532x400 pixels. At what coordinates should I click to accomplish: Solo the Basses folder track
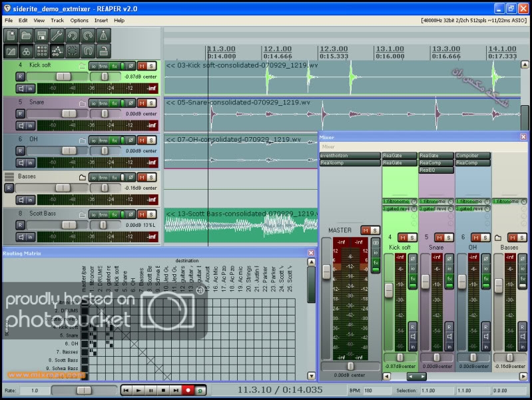point(151,178)
